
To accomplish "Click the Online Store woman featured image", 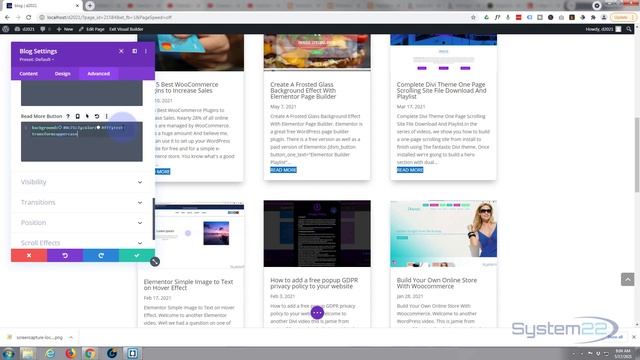I will pyautogui.click(x=443, y=233).
